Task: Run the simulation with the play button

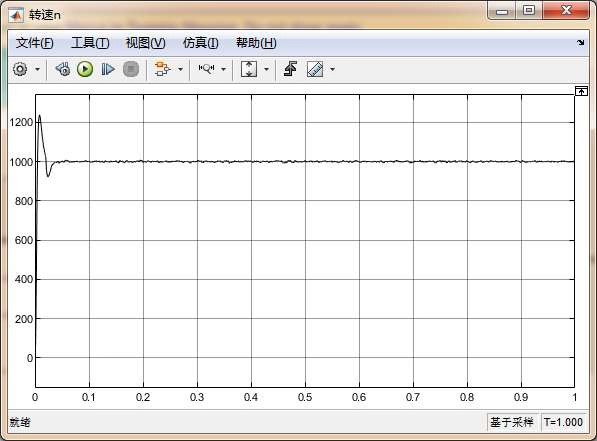Action: pos(85,69)
